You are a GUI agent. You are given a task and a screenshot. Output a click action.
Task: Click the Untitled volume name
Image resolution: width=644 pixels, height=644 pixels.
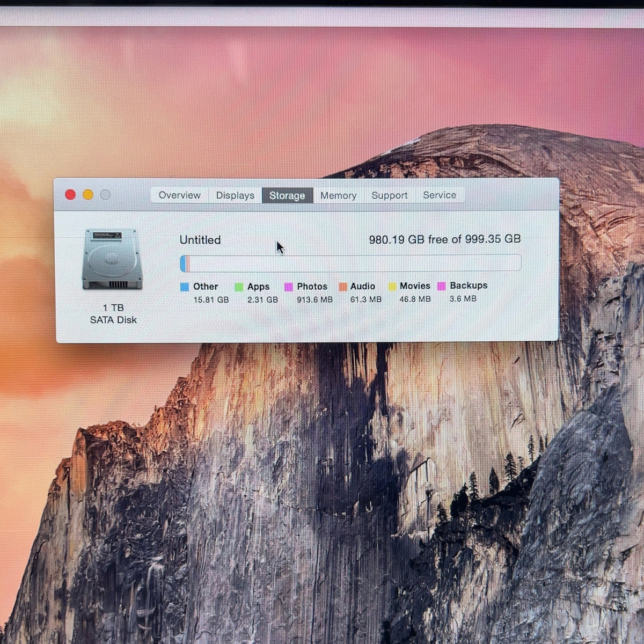[200, 240]
